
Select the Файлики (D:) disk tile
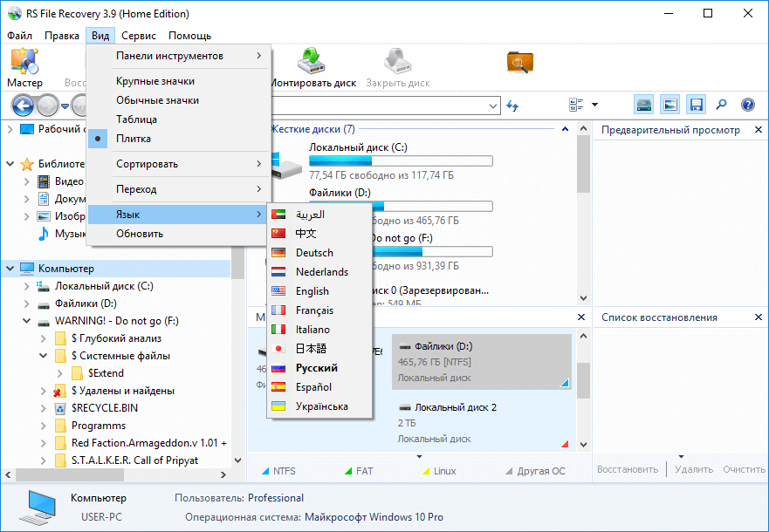pos(482,362)
